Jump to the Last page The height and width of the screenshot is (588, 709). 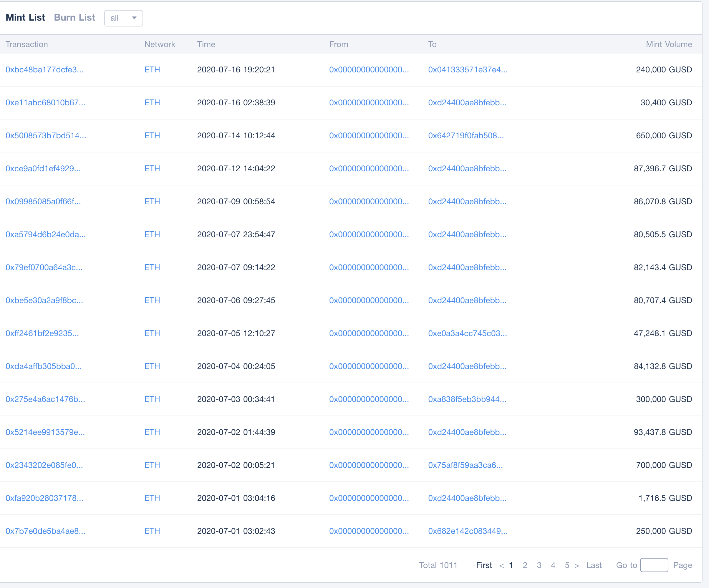coord(594,565)
